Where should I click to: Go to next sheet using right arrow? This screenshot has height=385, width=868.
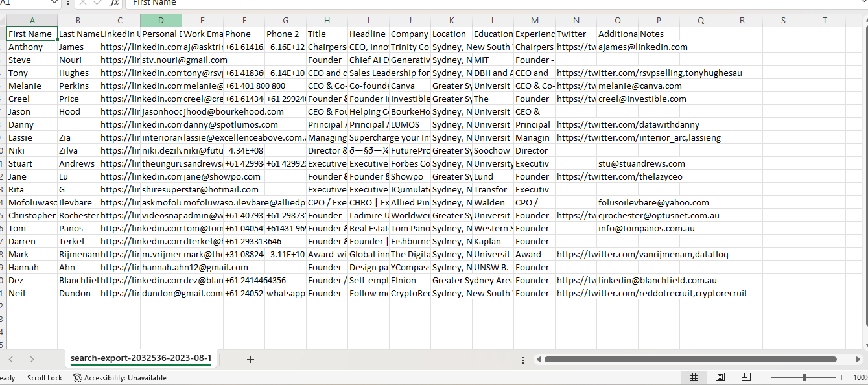point(32,359)
